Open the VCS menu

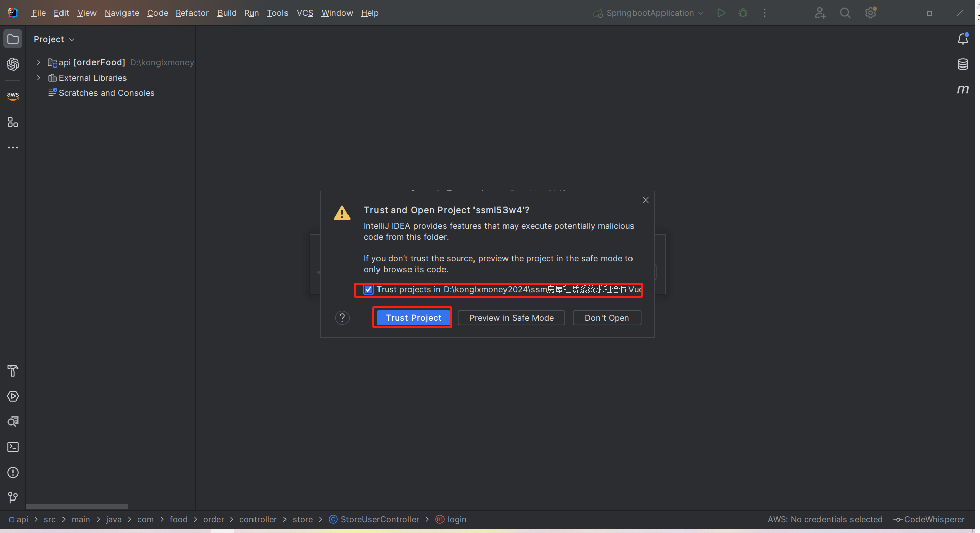pos(305,13)
